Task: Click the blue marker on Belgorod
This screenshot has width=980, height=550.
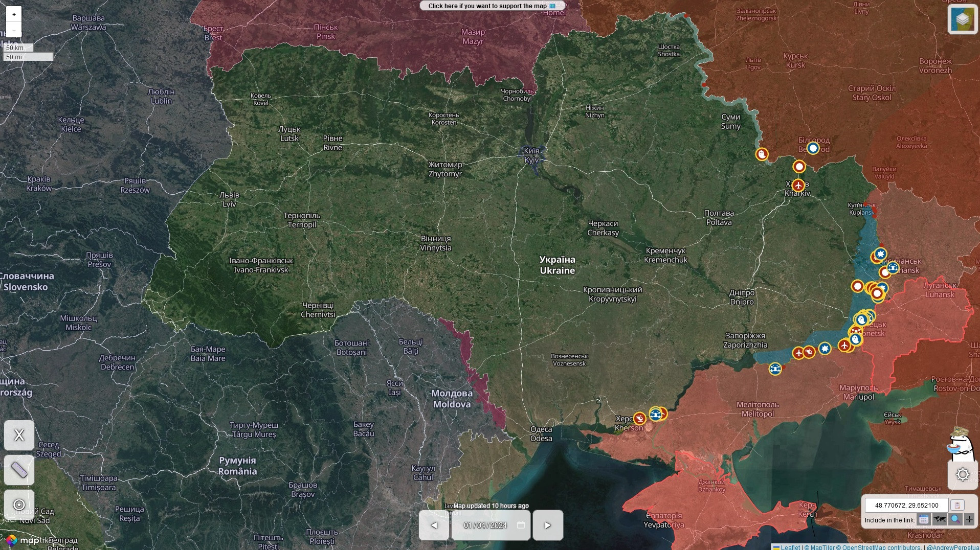Action: coord(813,148)
